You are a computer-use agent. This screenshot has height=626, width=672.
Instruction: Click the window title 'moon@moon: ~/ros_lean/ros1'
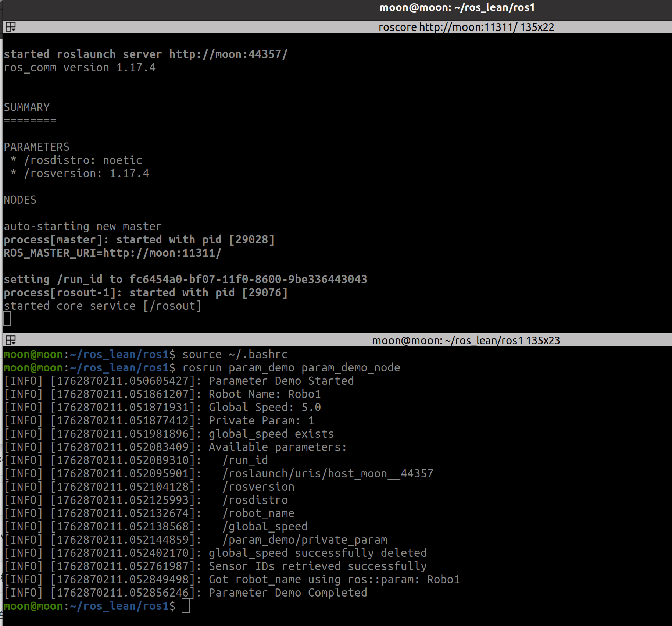coord(457,8)
